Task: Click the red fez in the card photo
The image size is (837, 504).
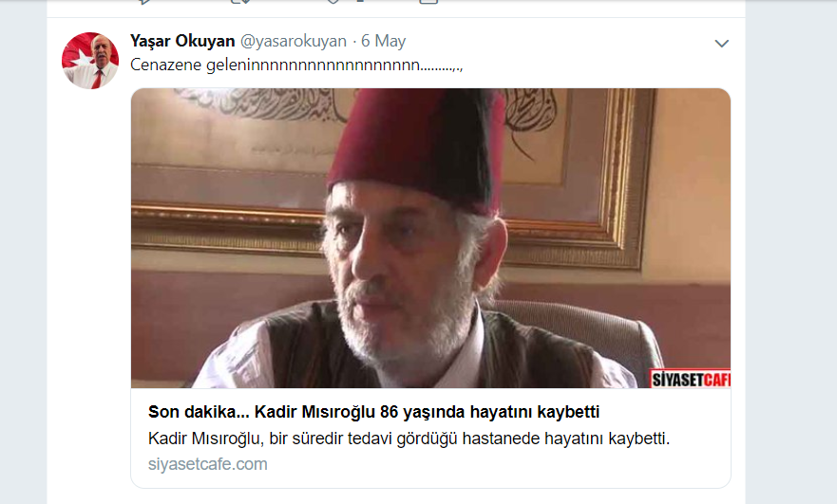Action: tap(417, 147)
